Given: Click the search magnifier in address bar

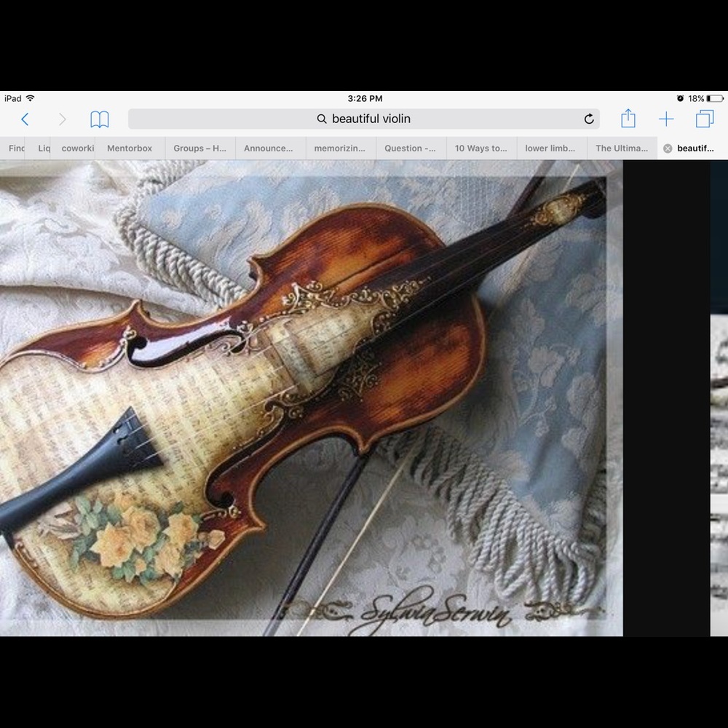Looking at the screenshot, I should click(322, 119).
